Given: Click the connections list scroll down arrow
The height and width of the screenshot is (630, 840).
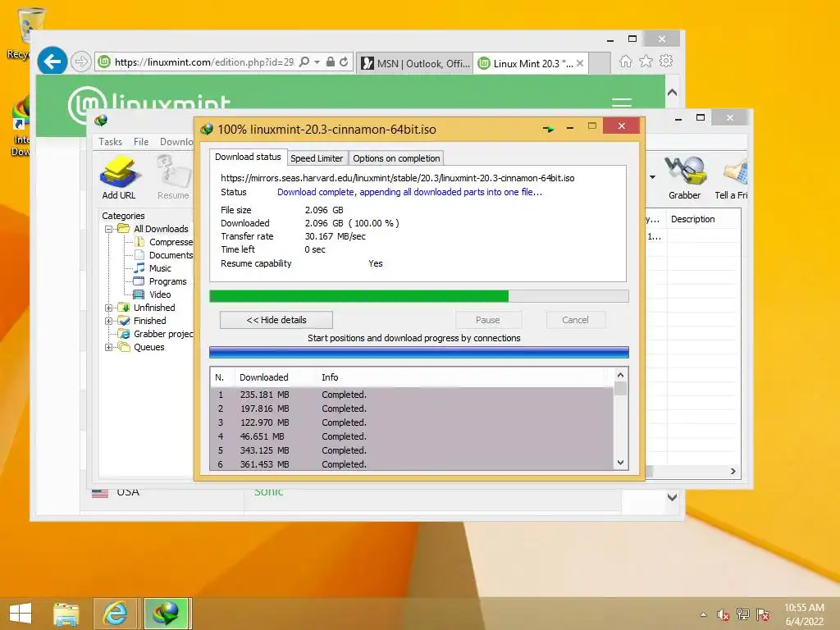Looking at the screenshot, I should [x=620, y=463].
